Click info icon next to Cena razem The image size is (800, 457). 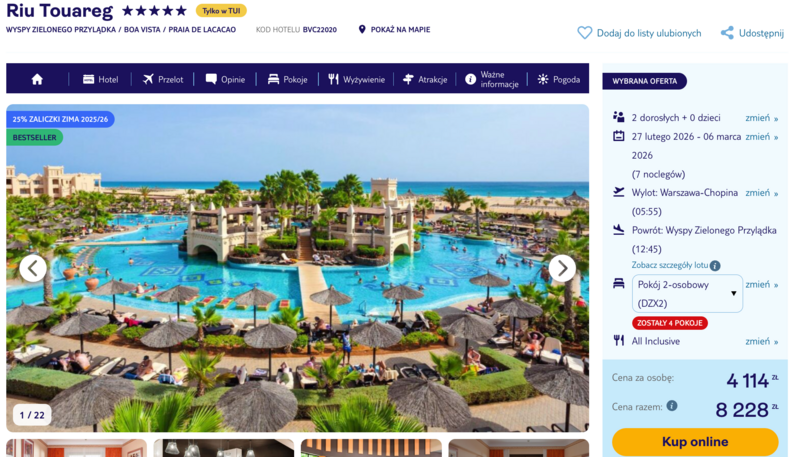tap(672, 406)
